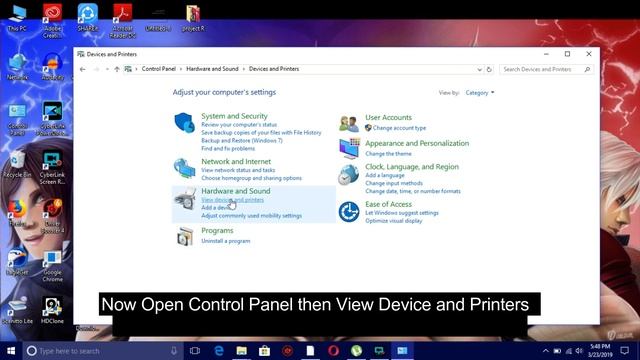Open System and Security category icon
The width and height of the screenshot is (640, 360).
[x=184, y=122]
